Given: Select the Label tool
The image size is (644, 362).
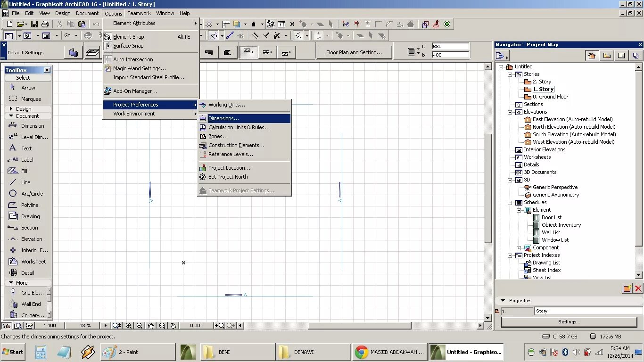Looking at the screenshot, I should click(28, 160).
